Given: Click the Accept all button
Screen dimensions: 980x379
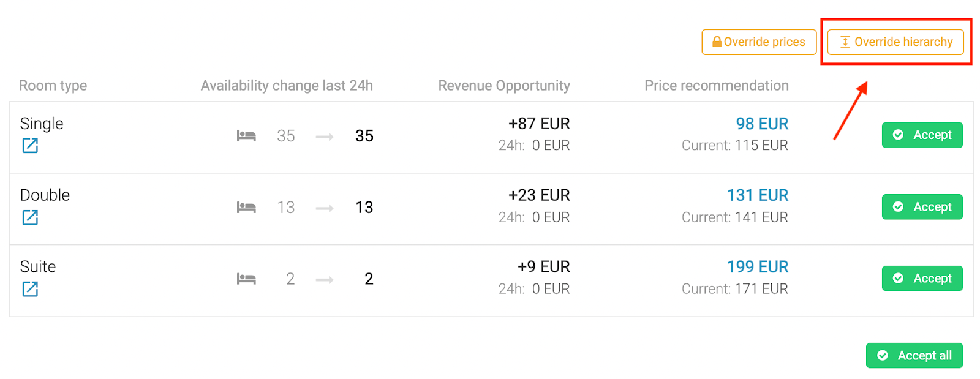Looking at the screenshot, I should coord(914,355).
